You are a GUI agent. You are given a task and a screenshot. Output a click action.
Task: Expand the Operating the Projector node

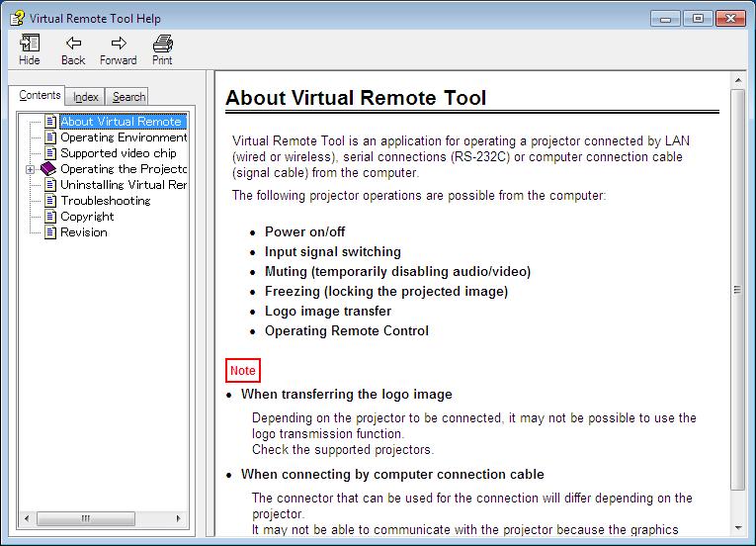click(x=31, y=169)
